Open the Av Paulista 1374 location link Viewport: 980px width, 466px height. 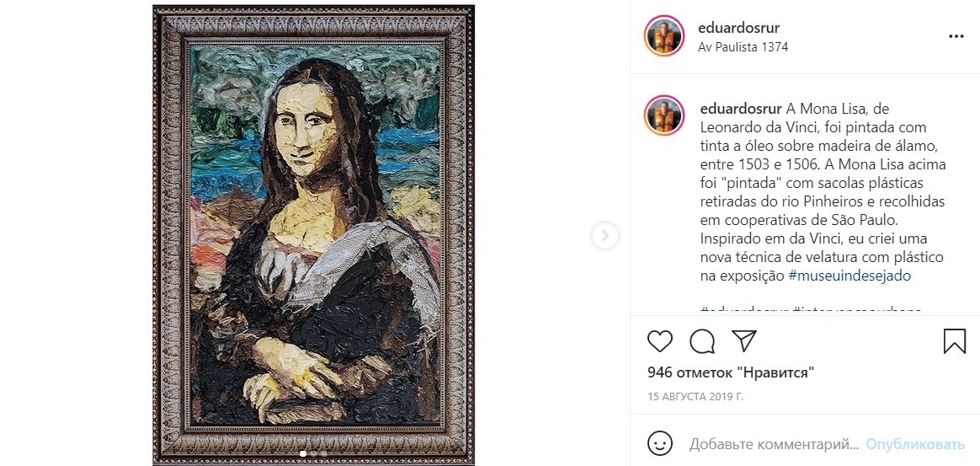pyautogui.click(x=743, y=47)
